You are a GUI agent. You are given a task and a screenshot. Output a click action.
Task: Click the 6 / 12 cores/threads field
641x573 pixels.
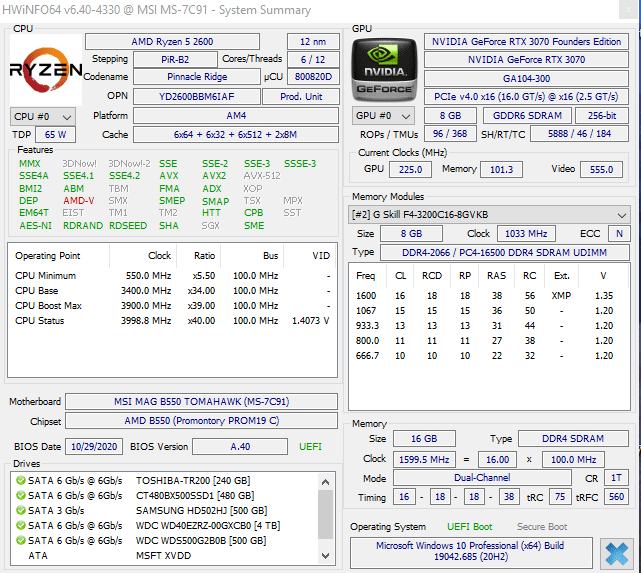(x=313, y=60)
